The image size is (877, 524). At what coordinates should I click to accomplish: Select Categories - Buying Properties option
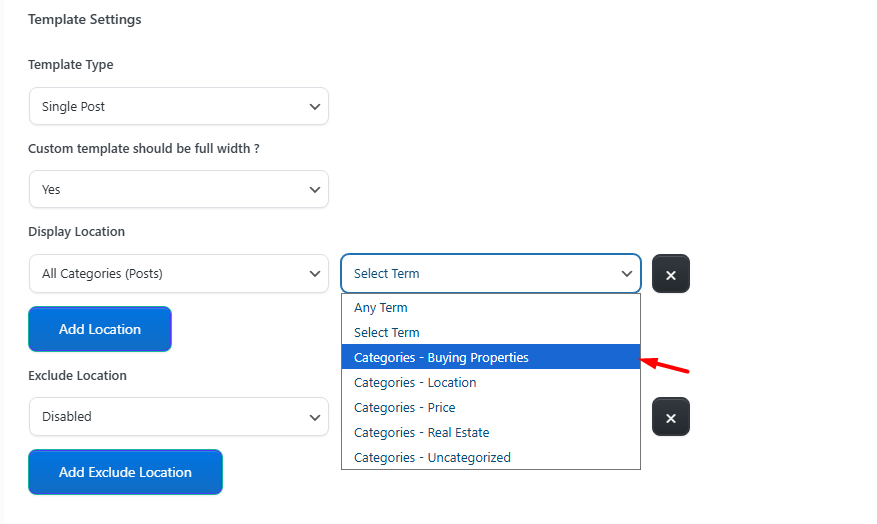tap(441, 358)
